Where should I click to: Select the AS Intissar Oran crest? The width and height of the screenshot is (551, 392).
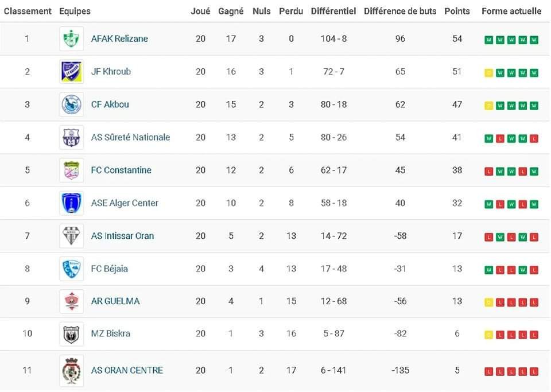(71, 235)
